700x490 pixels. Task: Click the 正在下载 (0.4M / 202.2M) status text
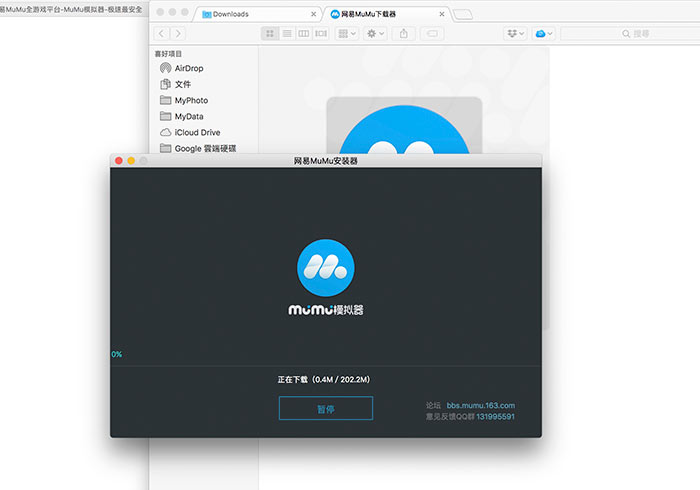[324, 379]
